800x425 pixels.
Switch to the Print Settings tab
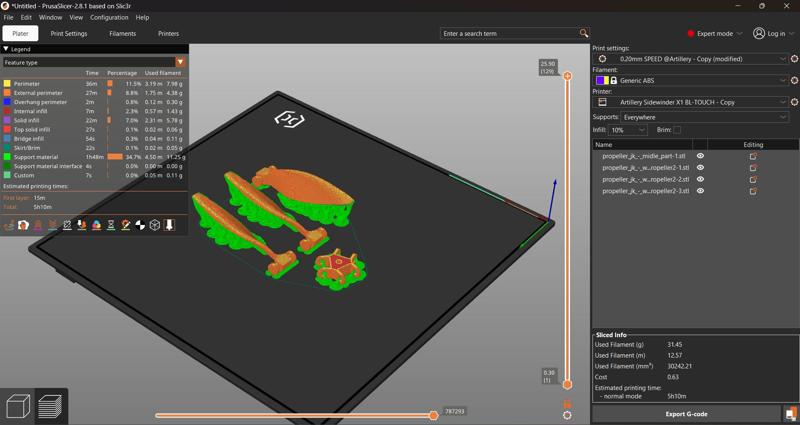click(69, 33)
